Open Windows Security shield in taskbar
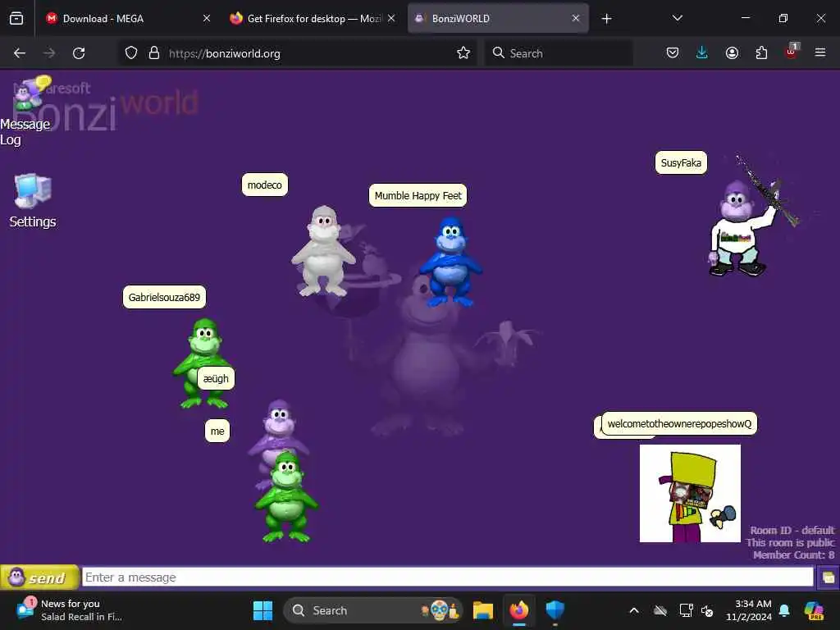The image size is (840, 630). pyautogui.click(x=555, y=610)
